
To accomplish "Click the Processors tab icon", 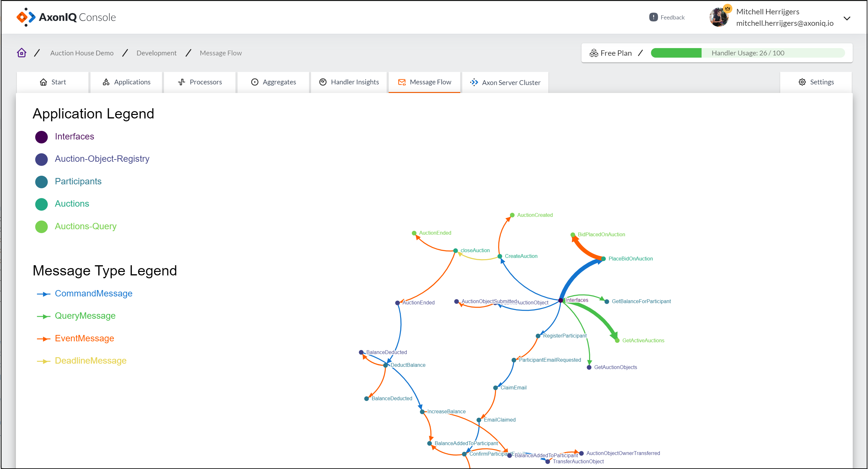I will click(182, 82).
